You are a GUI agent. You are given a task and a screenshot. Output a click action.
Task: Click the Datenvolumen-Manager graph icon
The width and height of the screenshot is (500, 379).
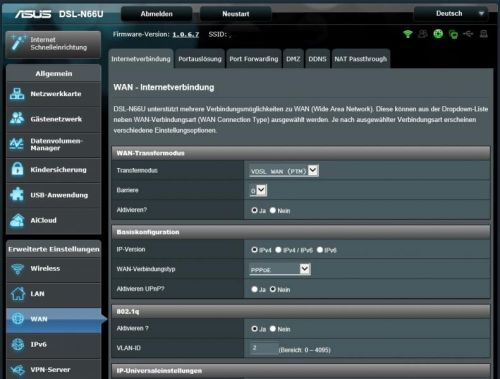17,144
